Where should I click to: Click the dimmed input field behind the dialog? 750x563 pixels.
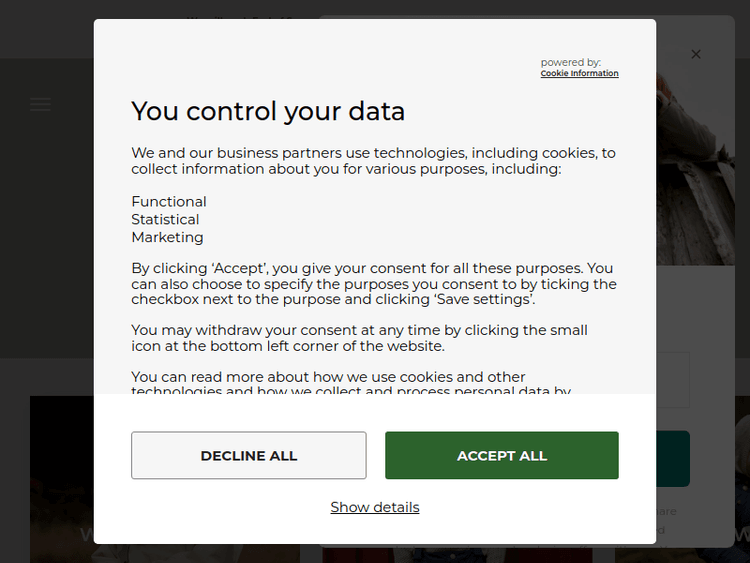(x=673, y=380)
